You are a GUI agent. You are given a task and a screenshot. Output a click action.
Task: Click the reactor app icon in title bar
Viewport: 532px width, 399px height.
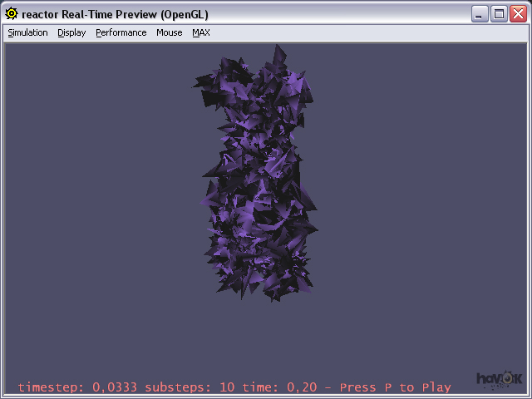tap(12, 14)
